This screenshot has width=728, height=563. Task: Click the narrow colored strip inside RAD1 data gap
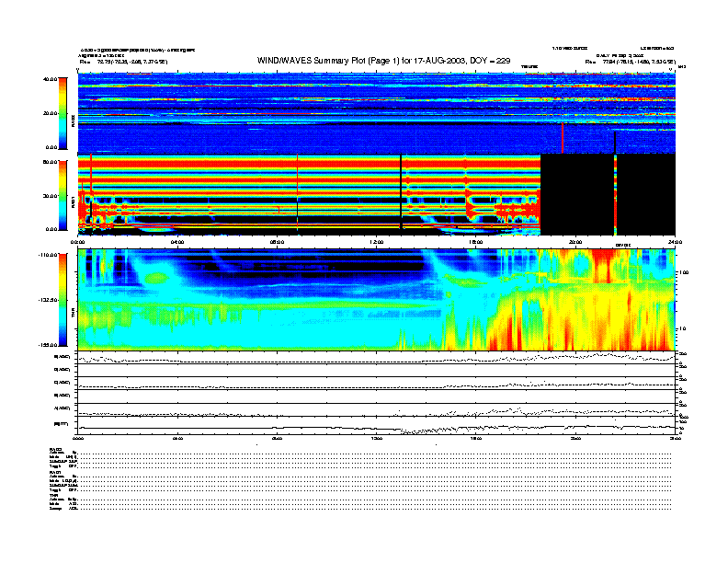pos(615,195)
